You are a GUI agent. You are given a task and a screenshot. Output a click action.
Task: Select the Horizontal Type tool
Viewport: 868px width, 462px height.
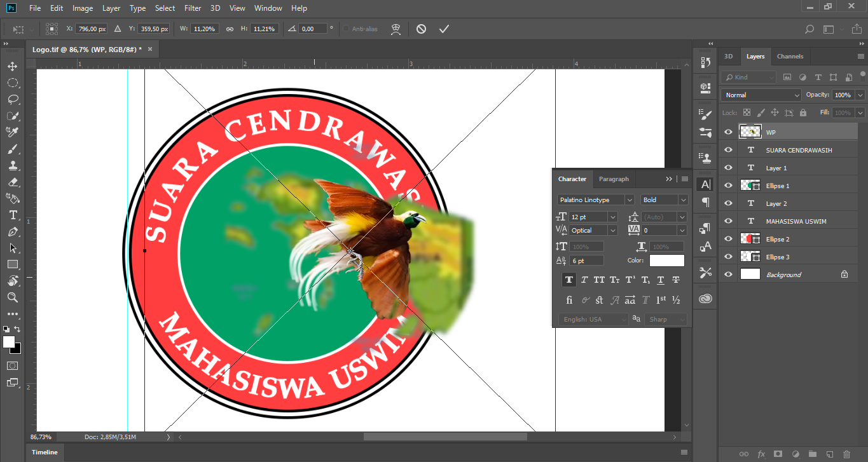click(x=13, y=215)
